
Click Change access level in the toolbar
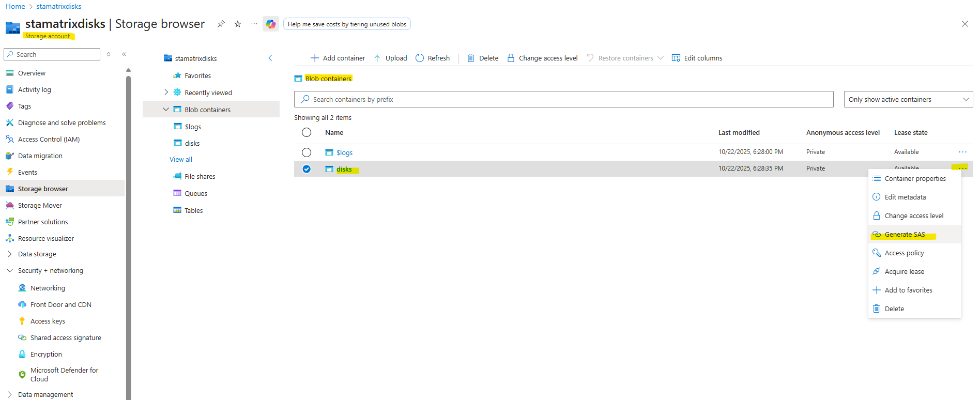tap(542, 58)
